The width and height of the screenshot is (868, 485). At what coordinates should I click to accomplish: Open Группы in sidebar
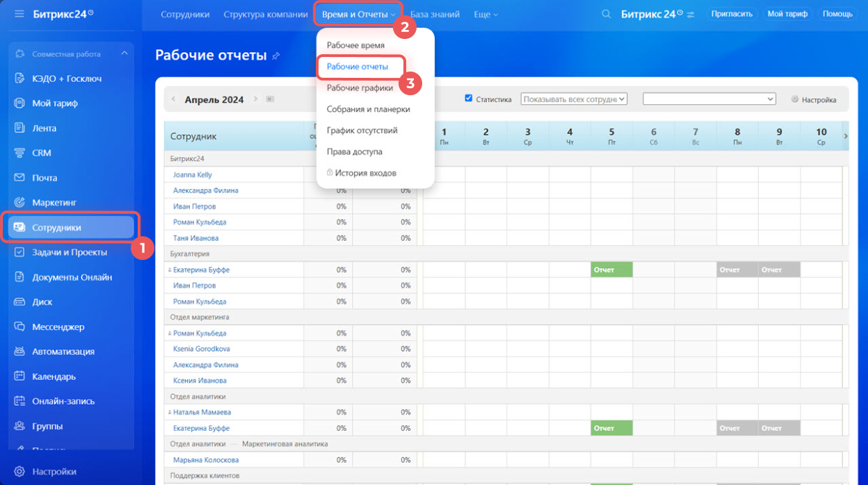click(x=47, y=426)
